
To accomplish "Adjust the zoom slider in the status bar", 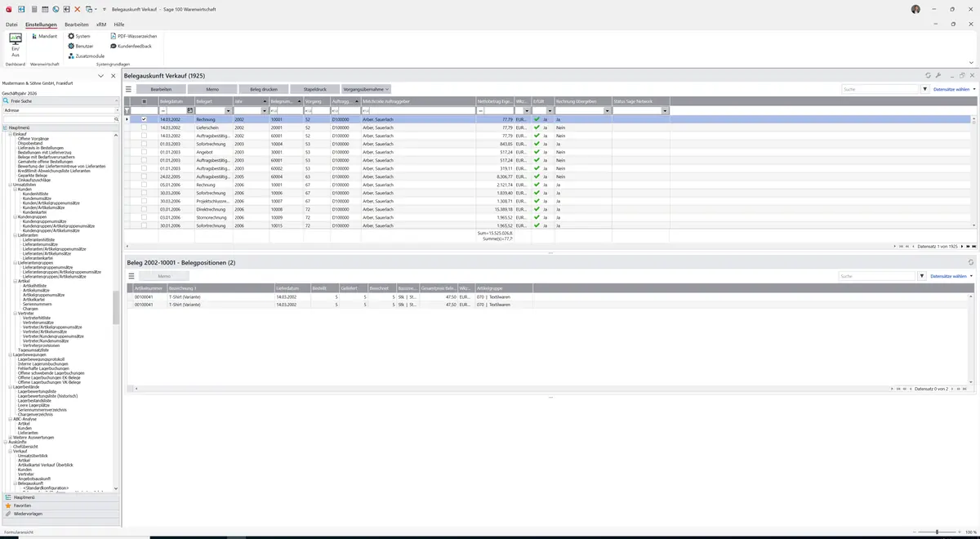I will coord(936,532).
